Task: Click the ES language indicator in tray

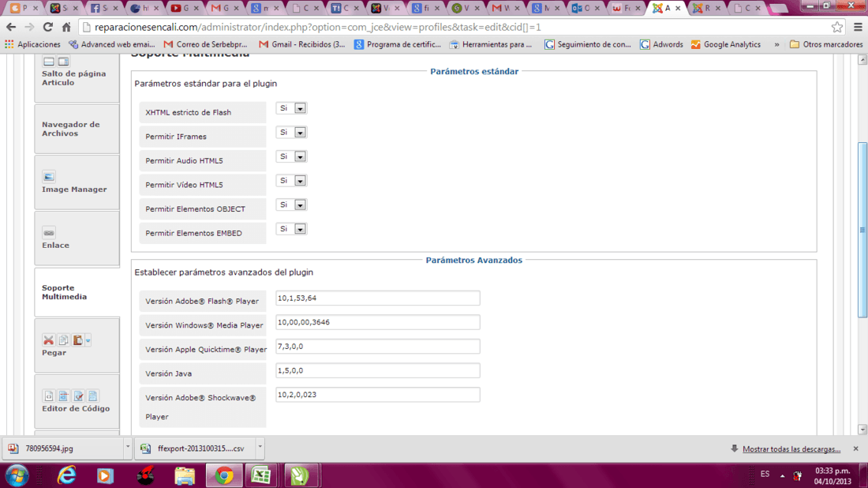Action: click(x=765, y=474)
